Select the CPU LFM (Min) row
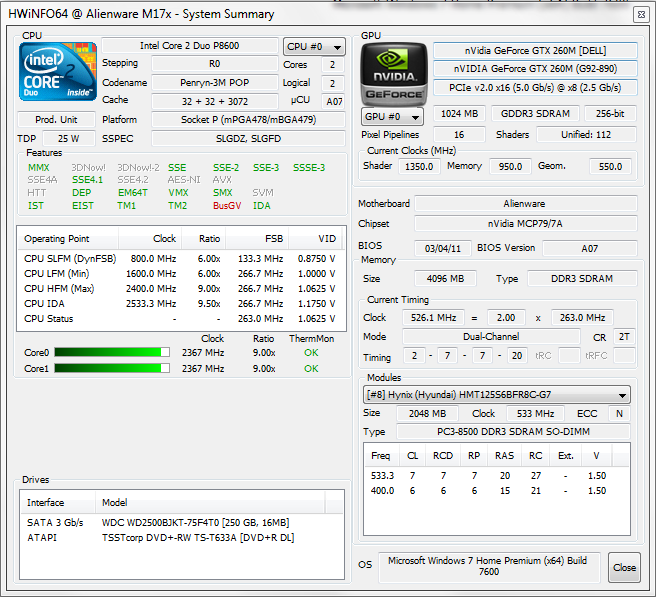Image resolution: width=656 pixels, height=597 pixels. 180,274
